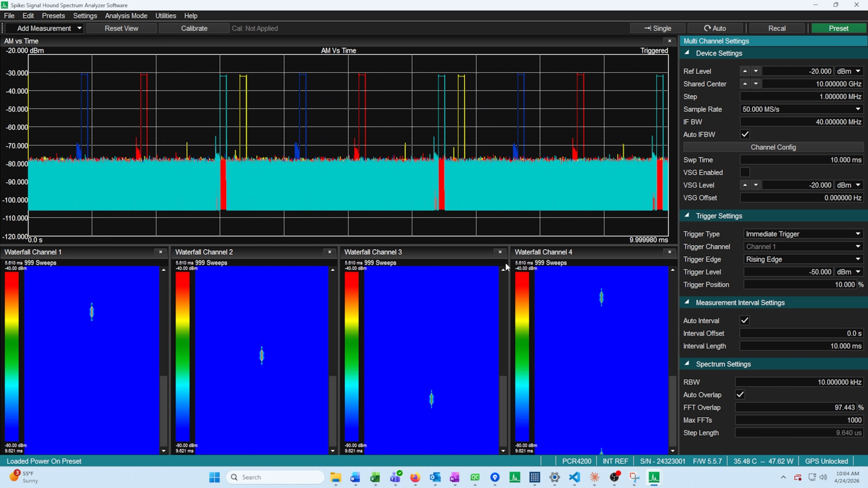
Task: Open Snipping Tool from taskbar
Action: 634,477
